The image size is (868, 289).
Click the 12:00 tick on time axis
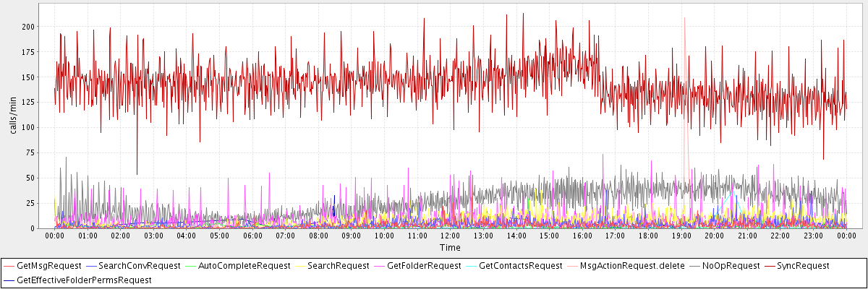[450, 236]
